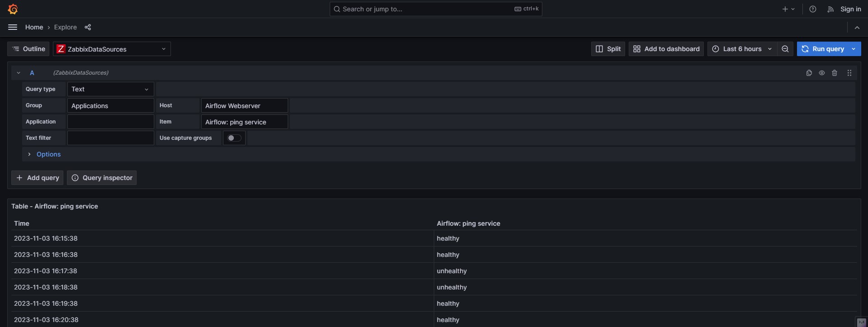Click the Grafana logo icon
The width and height of the screenshot is (868, 327).
(x=13, y=9)
